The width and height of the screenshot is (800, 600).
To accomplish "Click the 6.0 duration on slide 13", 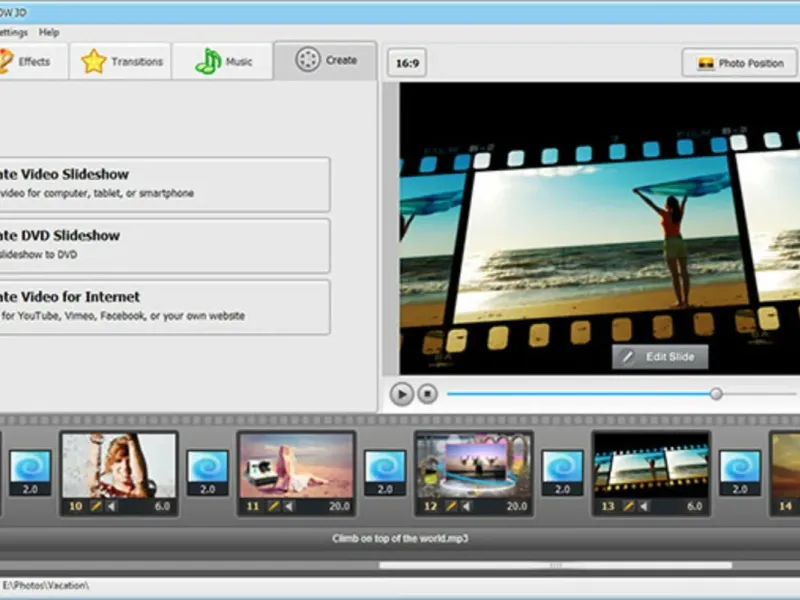I will click(x=694, y=506).
